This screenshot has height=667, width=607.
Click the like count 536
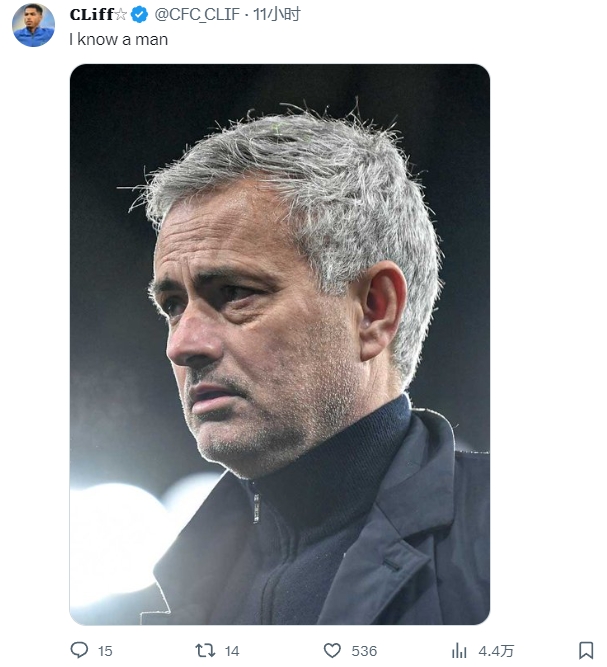click(x=364, y=651)
